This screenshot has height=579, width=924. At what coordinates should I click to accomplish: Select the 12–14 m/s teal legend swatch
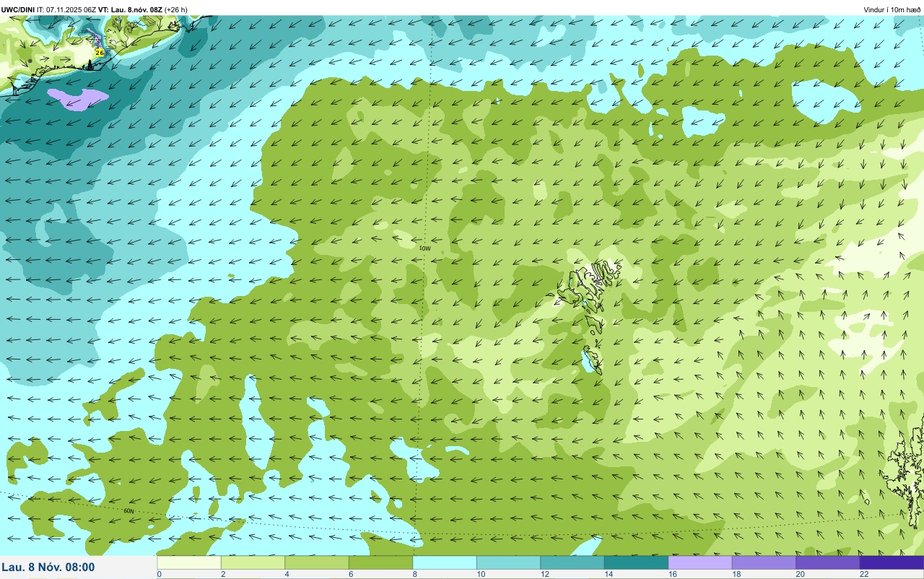[x=572, y=562]
